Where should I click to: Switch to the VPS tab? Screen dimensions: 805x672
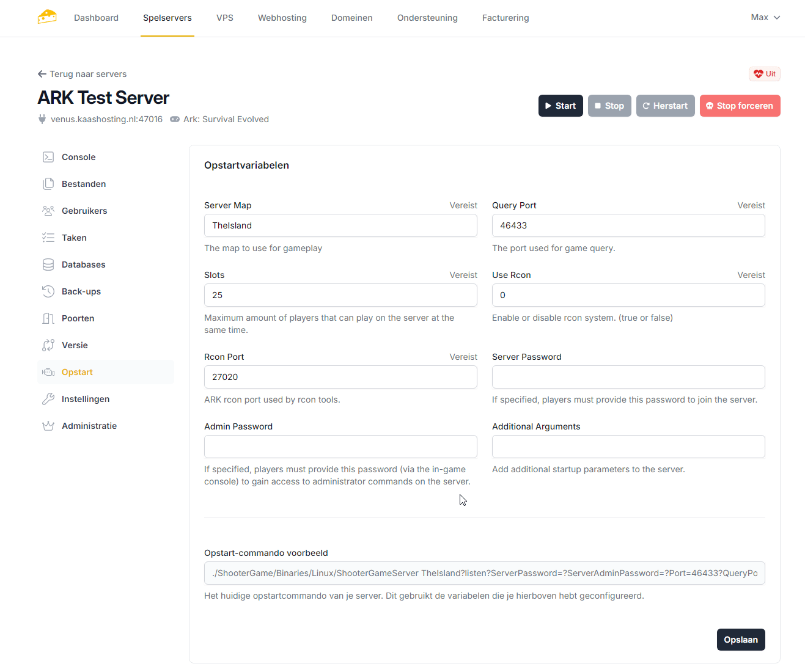(225, 18)
